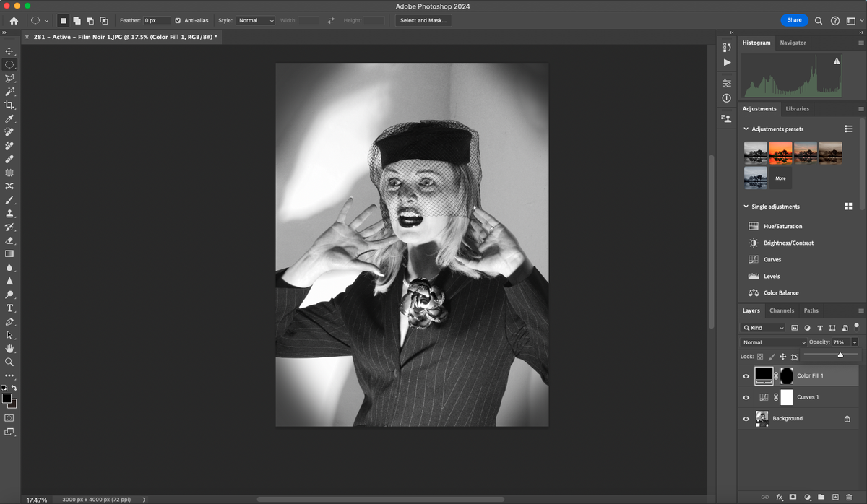Select the Crop tool
The image size is (867, 504).
pyautogui.click(x=9, y=104)
